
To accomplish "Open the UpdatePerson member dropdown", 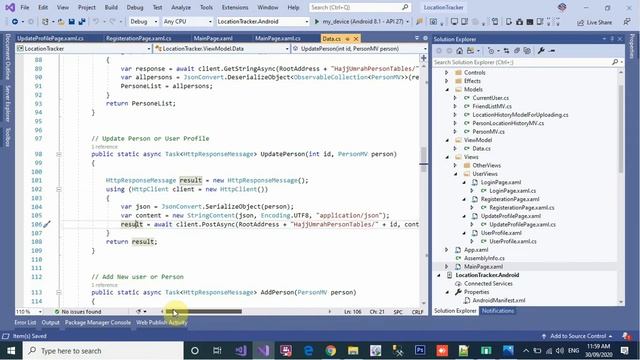I will [360, 49].
